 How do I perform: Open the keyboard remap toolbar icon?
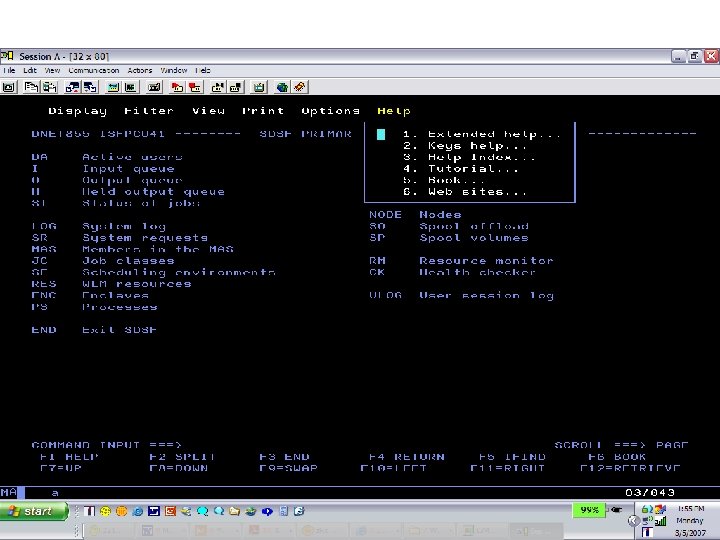coord(155,87)
